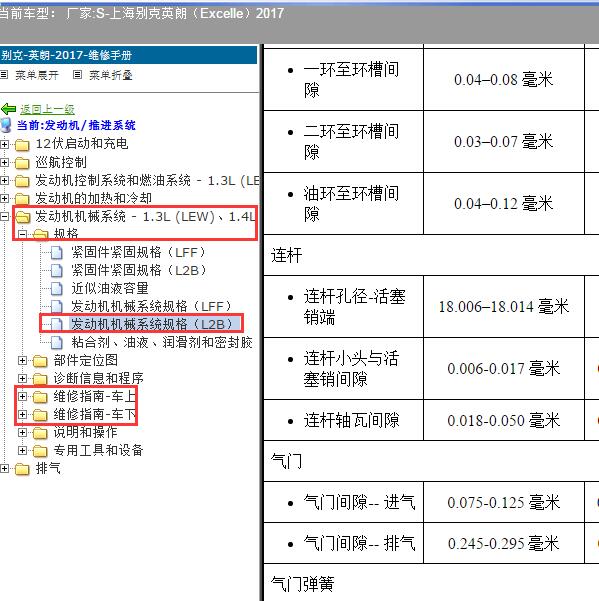Click the 连杆 section heading
The image size is (599, 601).
[x=286, y=255]
